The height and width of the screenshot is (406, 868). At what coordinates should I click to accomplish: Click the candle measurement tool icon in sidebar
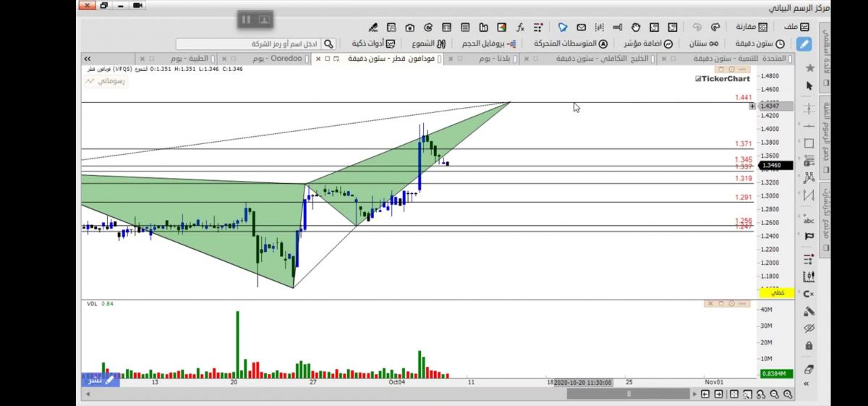809,276
